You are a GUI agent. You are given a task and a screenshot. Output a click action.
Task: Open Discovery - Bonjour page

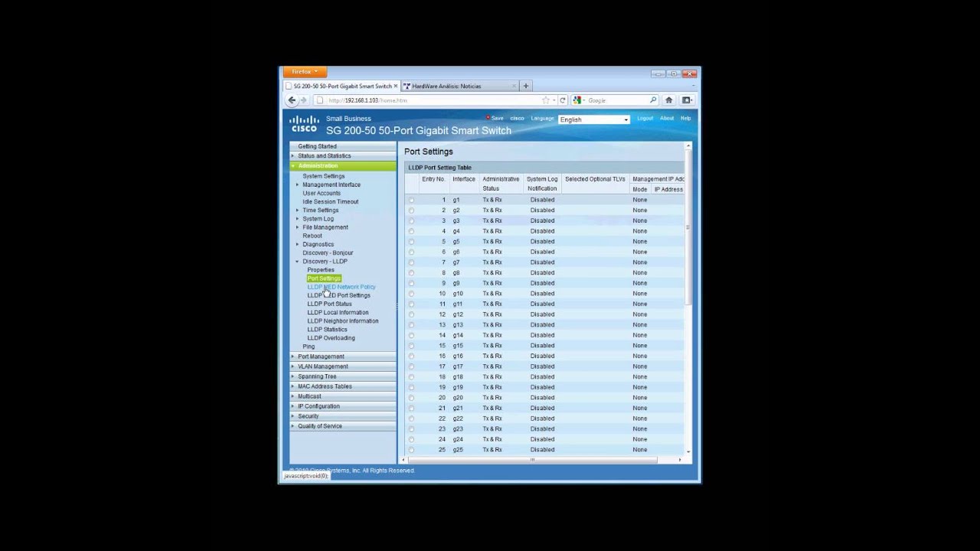pyautogui.click(x=328, y=253)
